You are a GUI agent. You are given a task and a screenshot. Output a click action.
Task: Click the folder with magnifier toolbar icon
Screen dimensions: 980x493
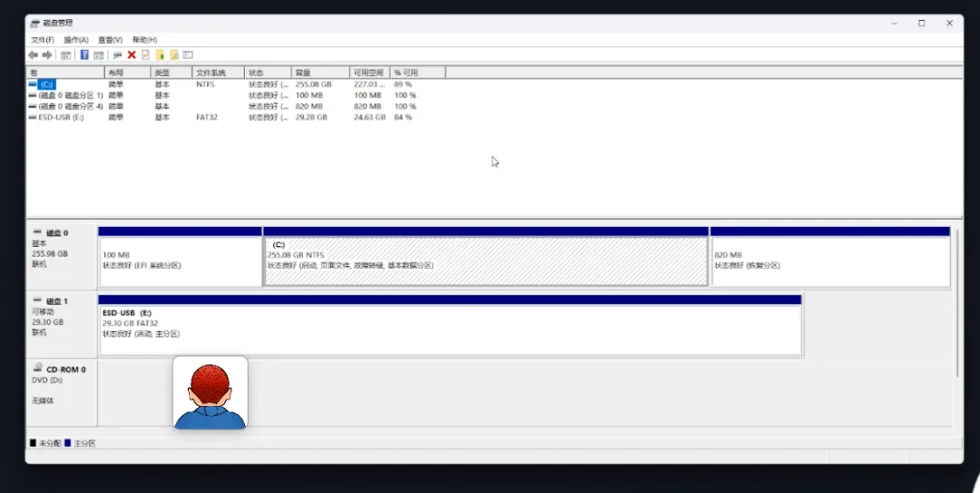[x=173, y=55]
